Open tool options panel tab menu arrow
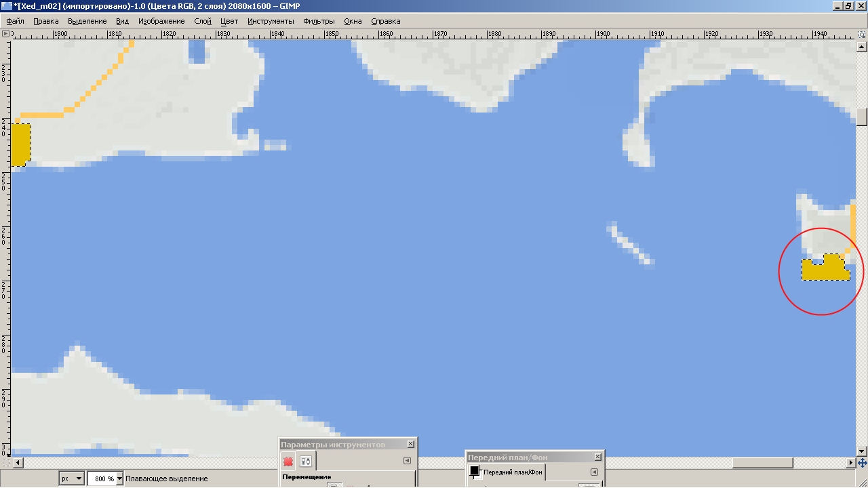This screenshot has width=868, height=488. click(407, 461)
